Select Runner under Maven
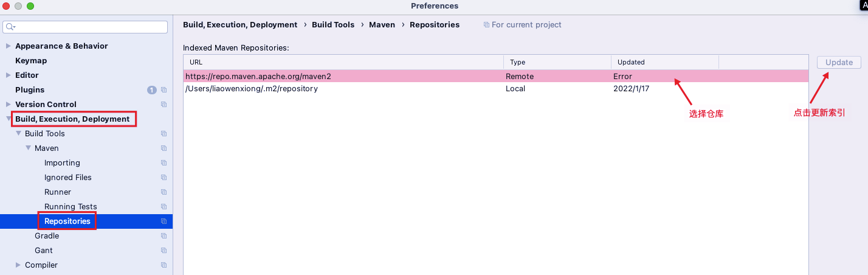The width and height of the screenshot is (868, 275). pyautogui.click(x=58, y=192)
